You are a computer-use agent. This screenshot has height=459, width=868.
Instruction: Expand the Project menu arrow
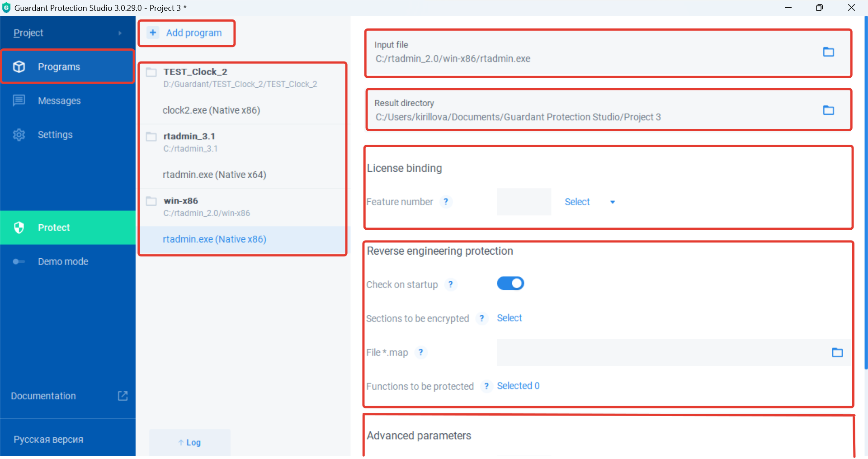(120, 33)
